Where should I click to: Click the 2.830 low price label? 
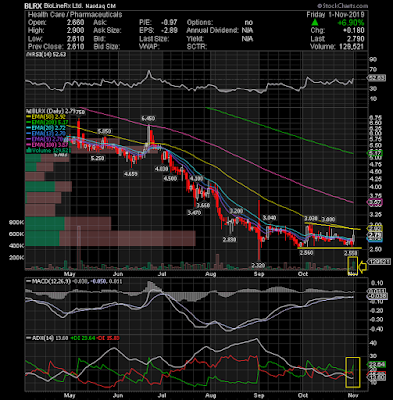tap(229, 239)
